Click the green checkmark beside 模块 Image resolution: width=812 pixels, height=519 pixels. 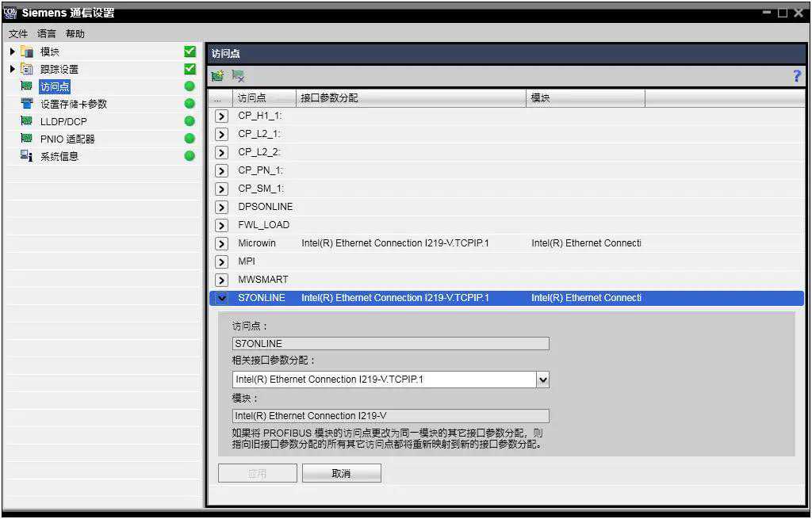tap(190, 52)
